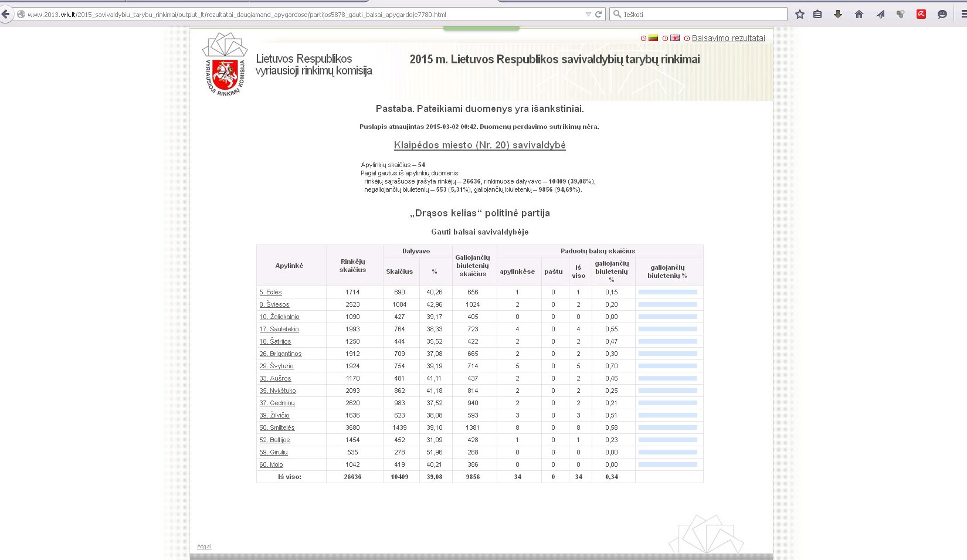This screenshot has height=560, width=967.
Task: Switch to English using the UK flag
Action: (675, 38)
